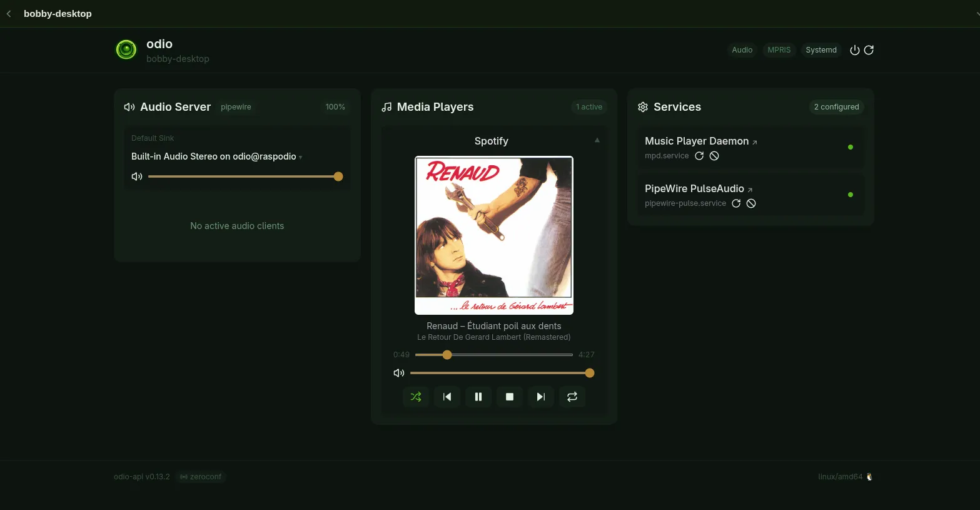Viewport: 980px width, 510px height.
Task: Open the Built-in Audio Stereo sink dropdown
Action: tap(216, 156)
